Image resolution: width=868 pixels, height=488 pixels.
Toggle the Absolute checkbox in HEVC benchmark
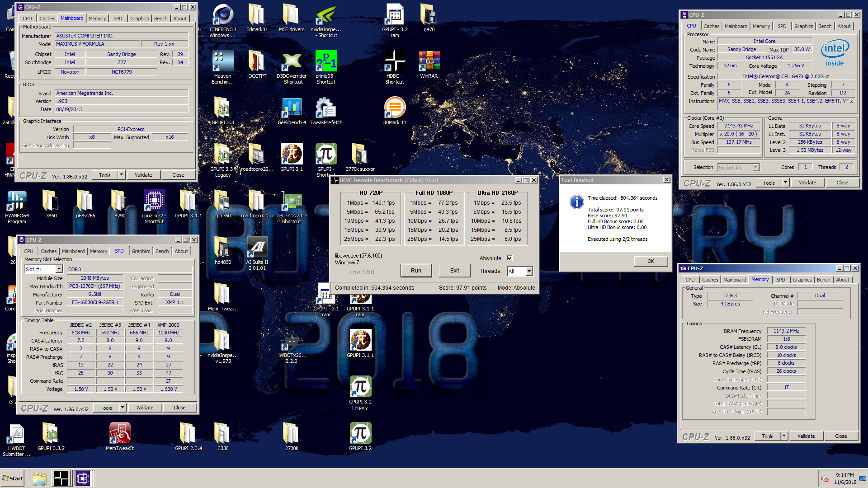pyautogui.click(x=509, y=258)
